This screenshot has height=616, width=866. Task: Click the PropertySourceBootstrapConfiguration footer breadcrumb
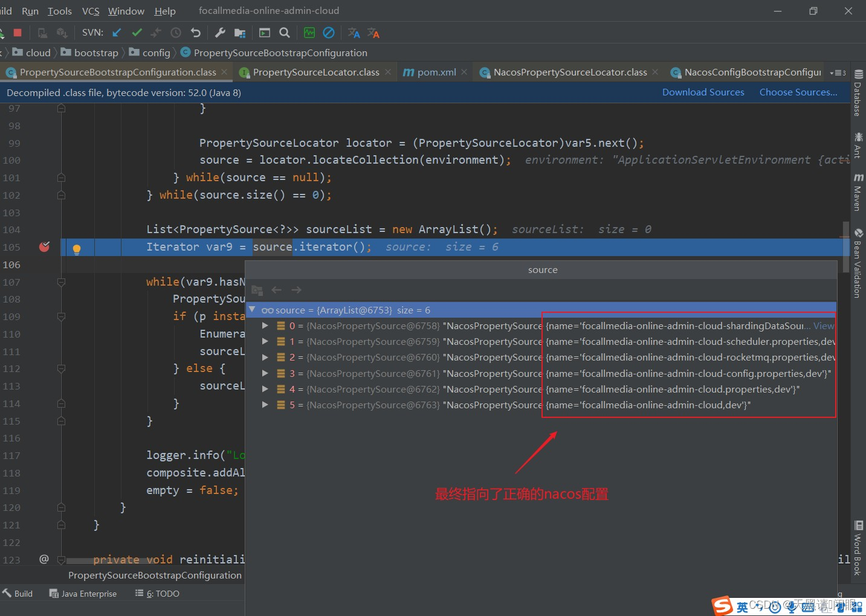[x=155, y=575]
